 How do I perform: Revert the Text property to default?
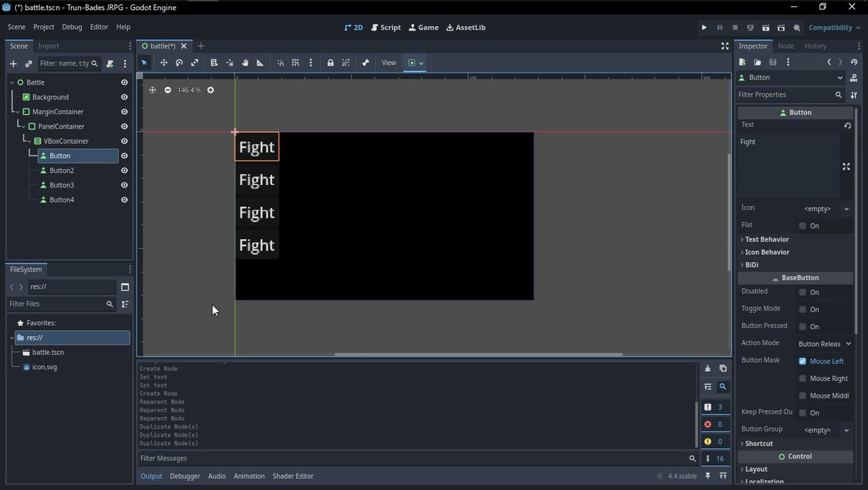pos(847,125)
